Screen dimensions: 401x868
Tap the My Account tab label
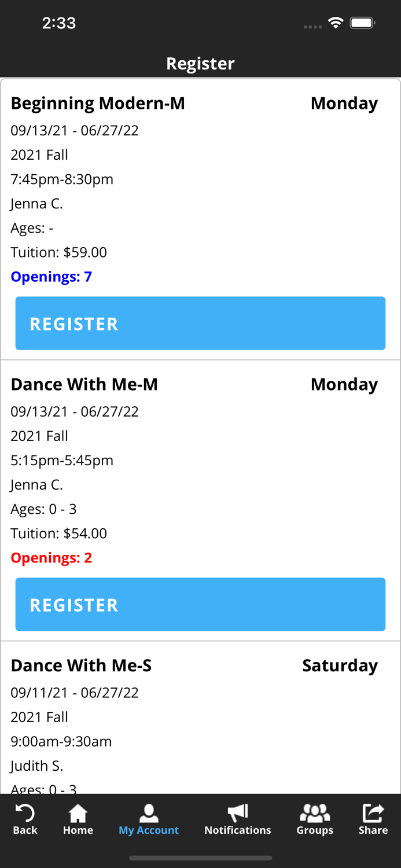click(149, 830)
